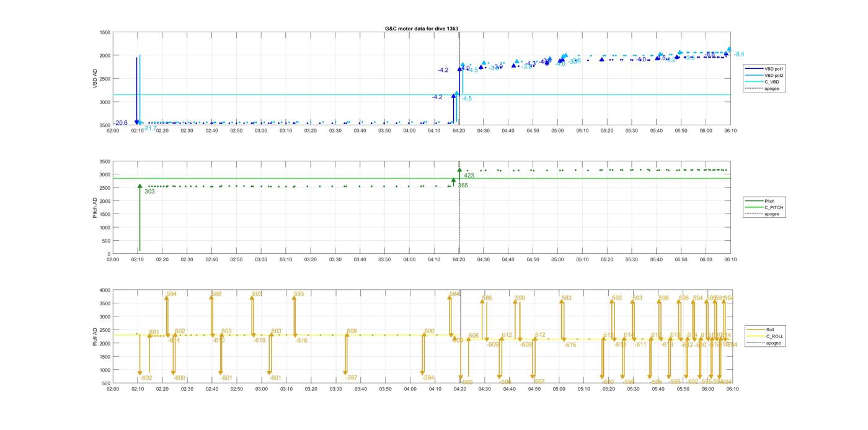Click the '-619' roll data label
The height and width of the screenshot is (430, 868).
259,341
